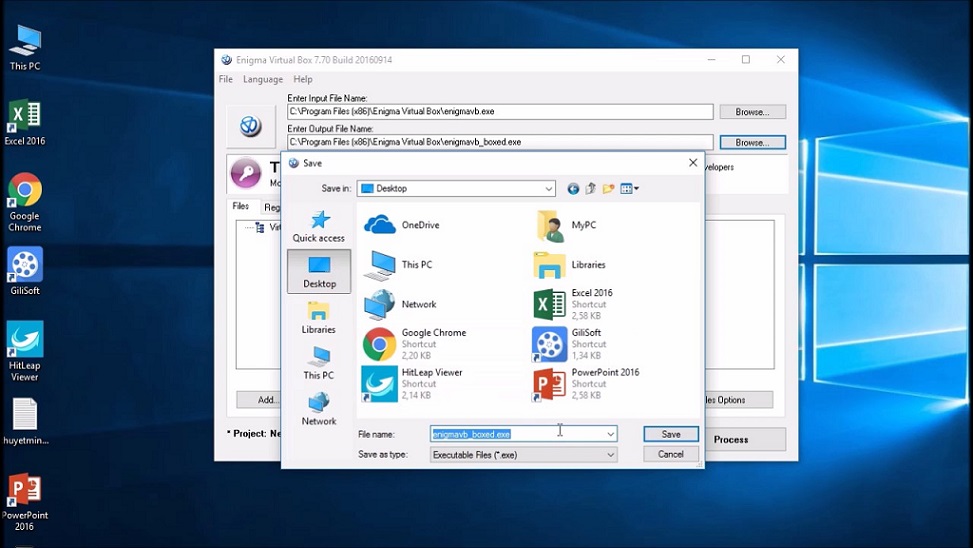
Task: Open View menu icon dropdown
Action: click(629, 189)
